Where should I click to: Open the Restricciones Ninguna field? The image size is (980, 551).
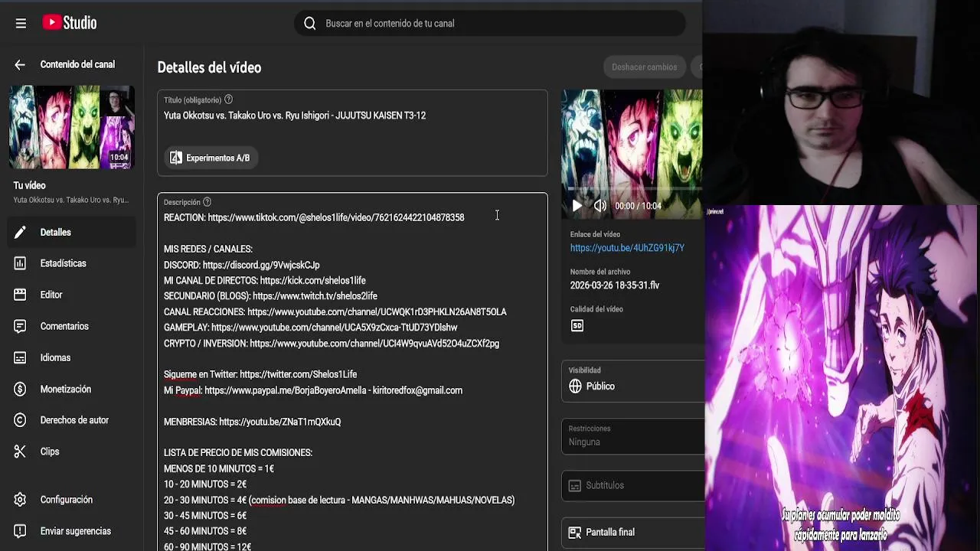(632, 436)
